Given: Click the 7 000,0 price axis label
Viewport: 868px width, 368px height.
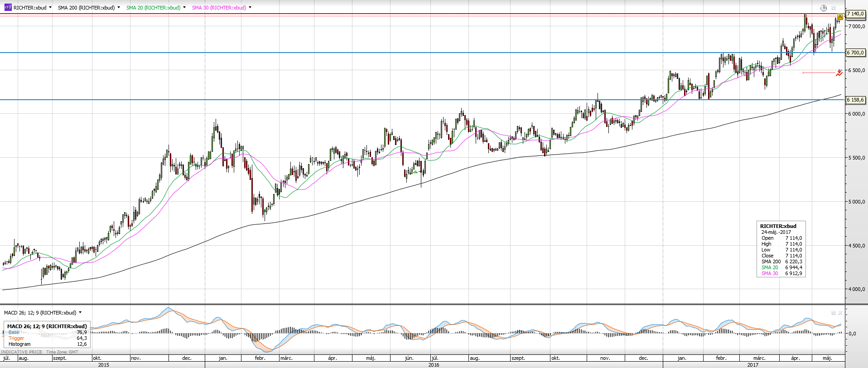Looking at the screenshot, I should [x=857, y=26].
